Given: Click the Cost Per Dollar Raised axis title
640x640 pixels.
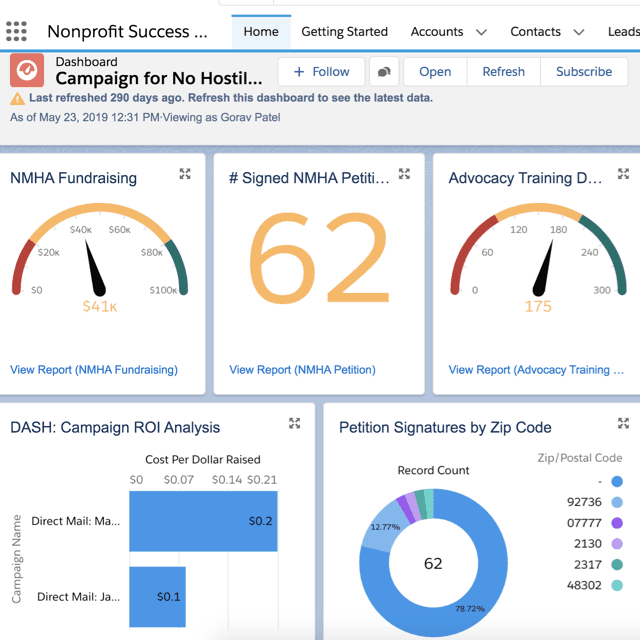Looking at the screenshot, I should coord(203,460).
